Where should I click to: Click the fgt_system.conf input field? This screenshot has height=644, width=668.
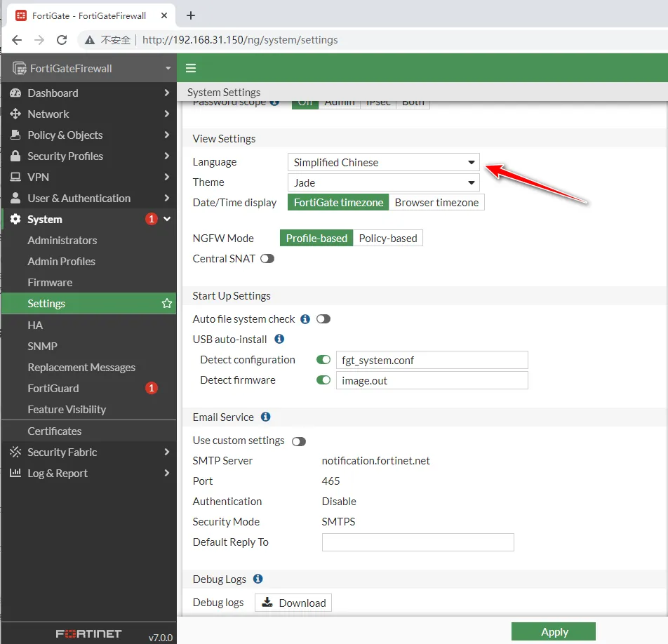click(432, 360)
